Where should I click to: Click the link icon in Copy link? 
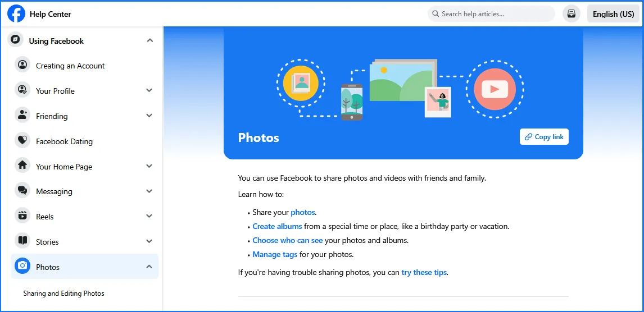(529, 137)
